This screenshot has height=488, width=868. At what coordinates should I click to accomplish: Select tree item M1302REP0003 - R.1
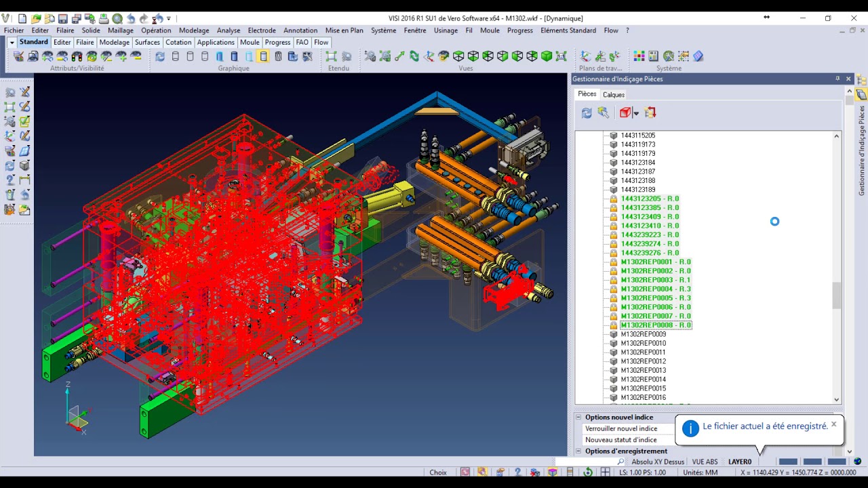(x=656, y=280)
